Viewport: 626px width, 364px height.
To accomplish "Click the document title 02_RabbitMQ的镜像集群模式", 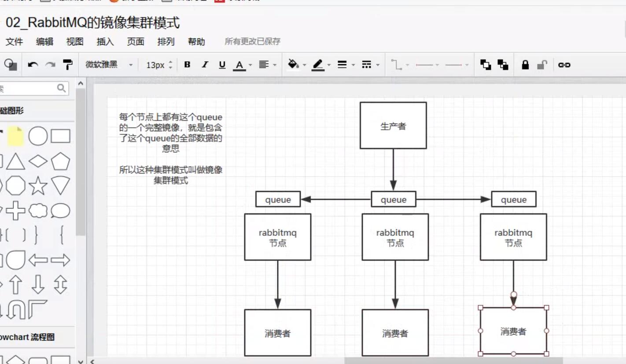I will [x=92, y=22].
